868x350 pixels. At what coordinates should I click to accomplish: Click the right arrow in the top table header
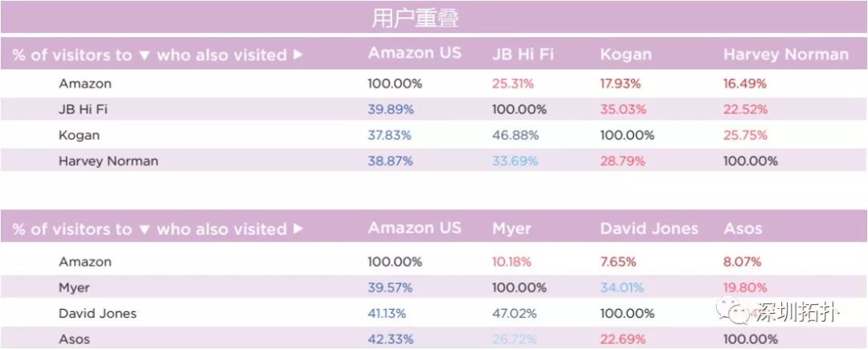click(298, 56)
